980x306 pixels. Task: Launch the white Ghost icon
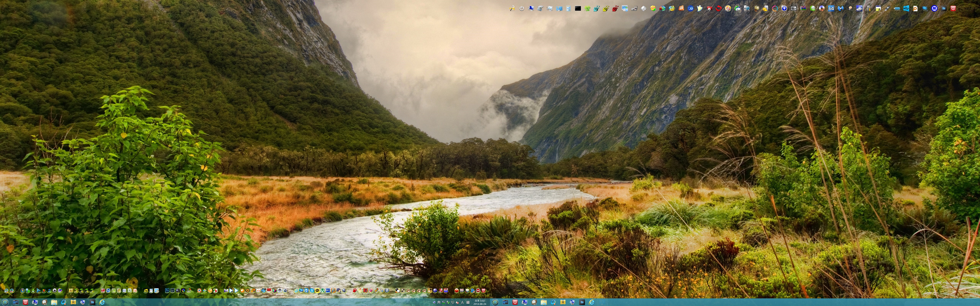tap(700, 8)
